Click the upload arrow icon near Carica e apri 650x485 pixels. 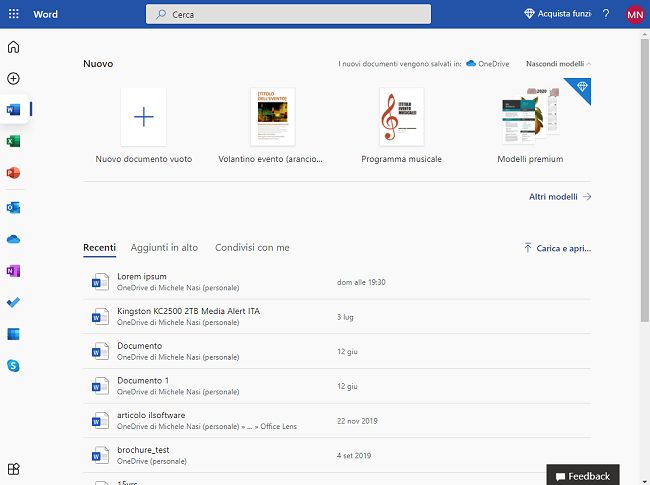point(528,248)
